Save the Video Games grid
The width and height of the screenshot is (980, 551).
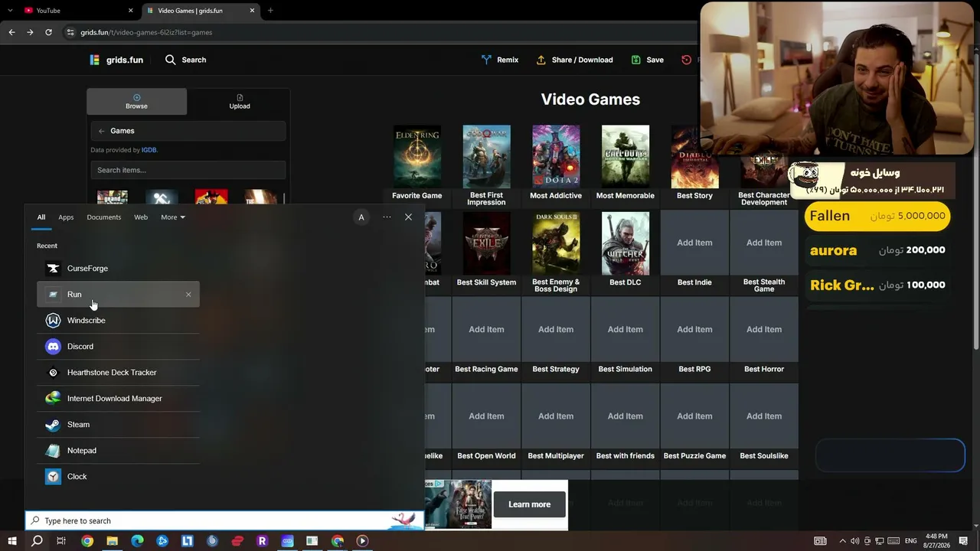[648, 60]
